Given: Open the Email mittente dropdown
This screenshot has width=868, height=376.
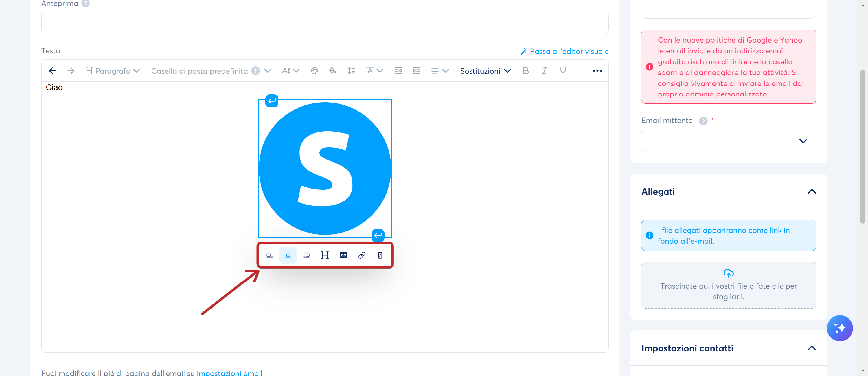Looking at the screenshot, I should click(729, 141).
